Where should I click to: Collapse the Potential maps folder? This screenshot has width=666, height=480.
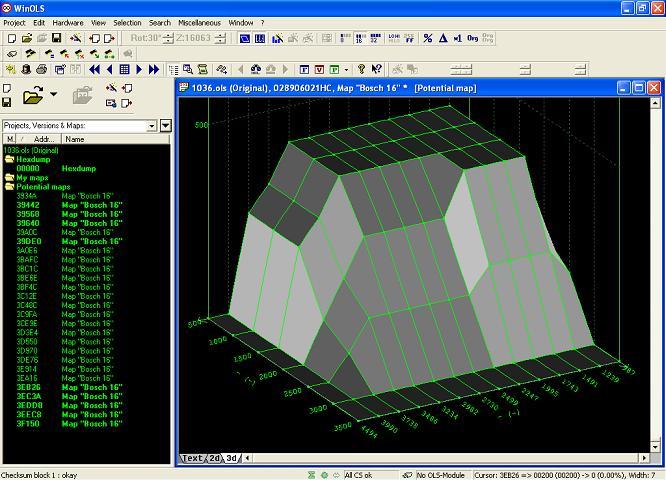pyautogui.click(x=9, y=186)
